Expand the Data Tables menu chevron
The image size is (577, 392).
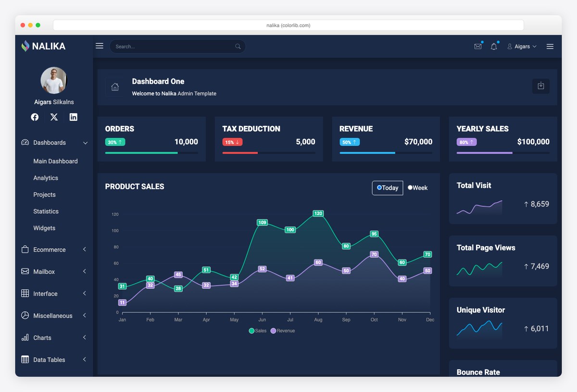(x=85, y=359)
